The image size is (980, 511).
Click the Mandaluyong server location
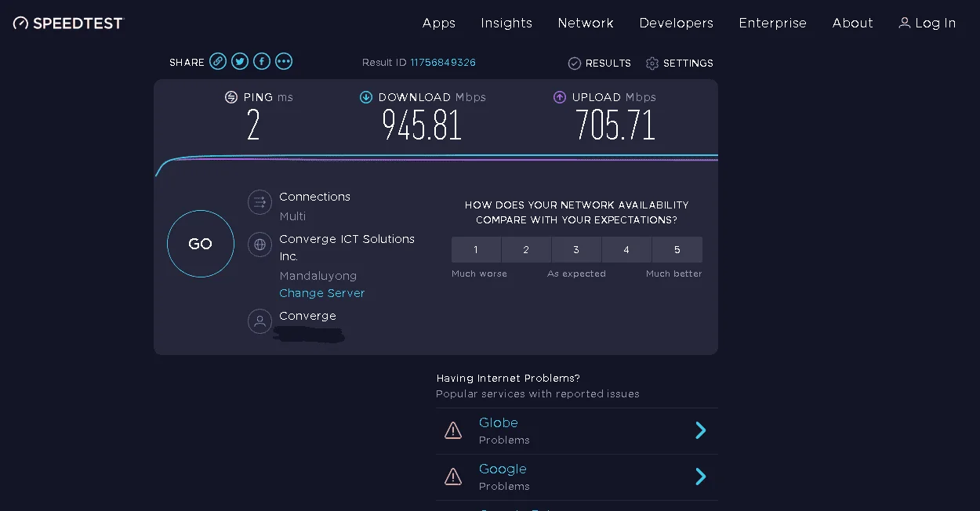click(x=318, y=276)
